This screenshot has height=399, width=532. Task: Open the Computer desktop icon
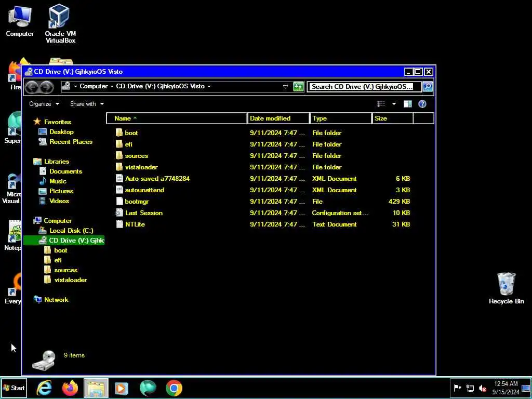click(20, 21)
